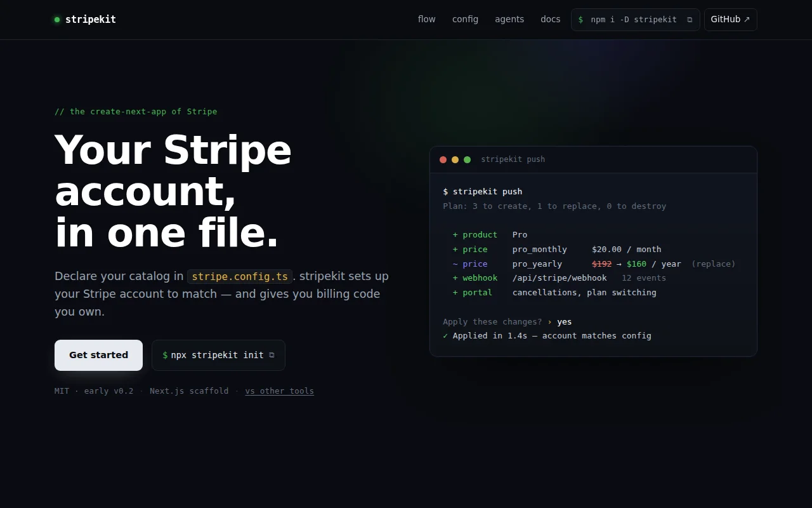The height and width of the screenshot is (508, 812).
Task: Click 'Apply these changes?' prompt
Action: pyautogui.click(x=492, y=322)
